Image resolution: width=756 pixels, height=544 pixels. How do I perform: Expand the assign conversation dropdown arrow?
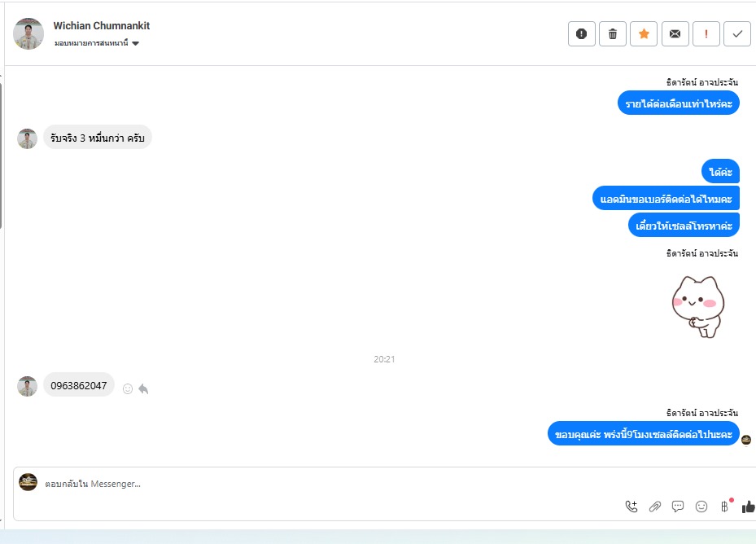135,43
